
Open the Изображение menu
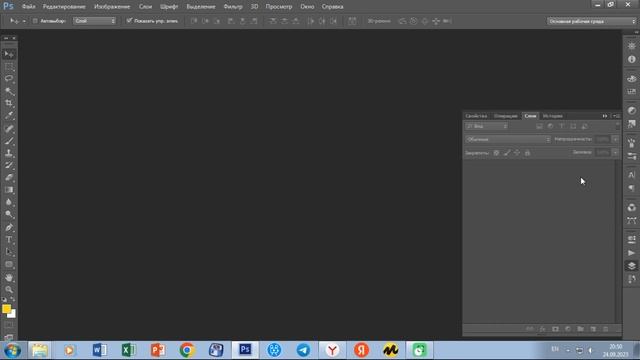click(112, 7)
